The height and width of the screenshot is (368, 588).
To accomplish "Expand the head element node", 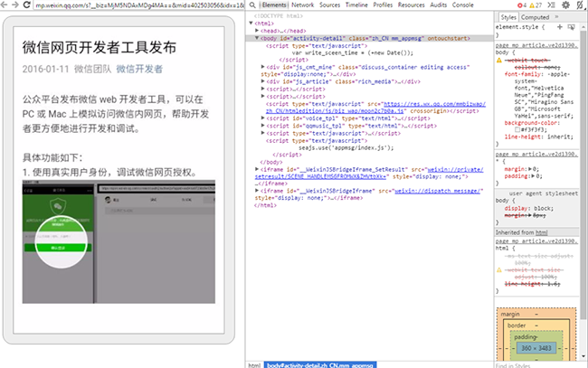I will (x=259, y=30).
